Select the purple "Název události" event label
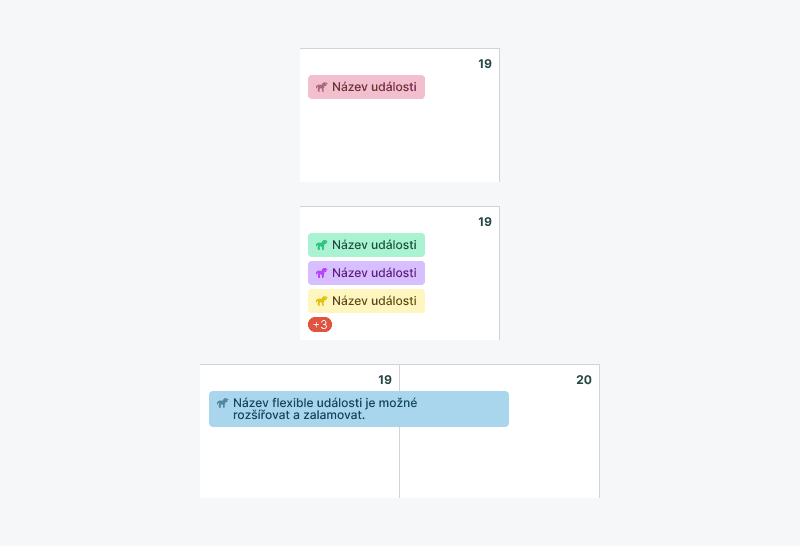Screen dimensions: 800x546 click(374, 273)
